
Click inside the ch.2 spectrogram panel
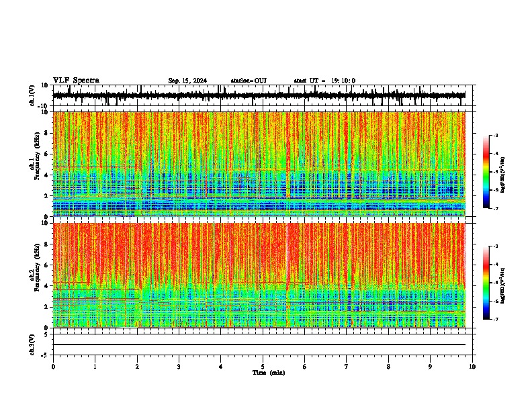259,275
